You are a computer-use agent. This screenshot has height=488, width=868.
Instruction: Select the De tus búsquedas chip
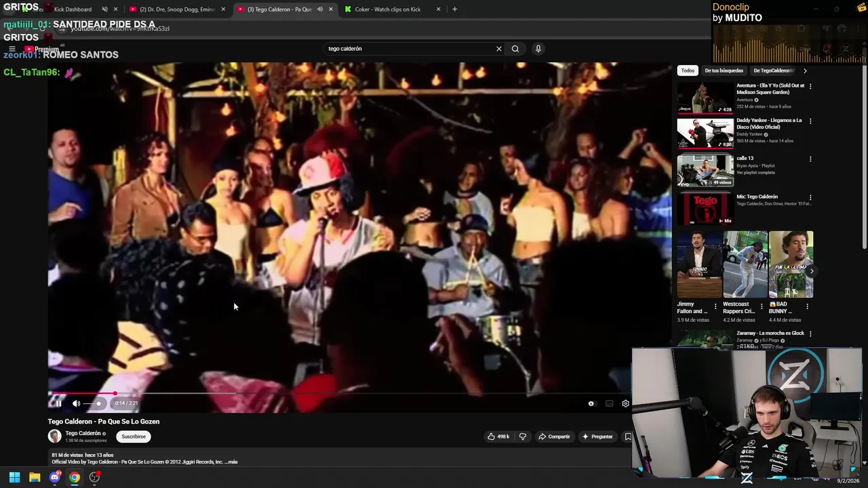click(724, 70)
